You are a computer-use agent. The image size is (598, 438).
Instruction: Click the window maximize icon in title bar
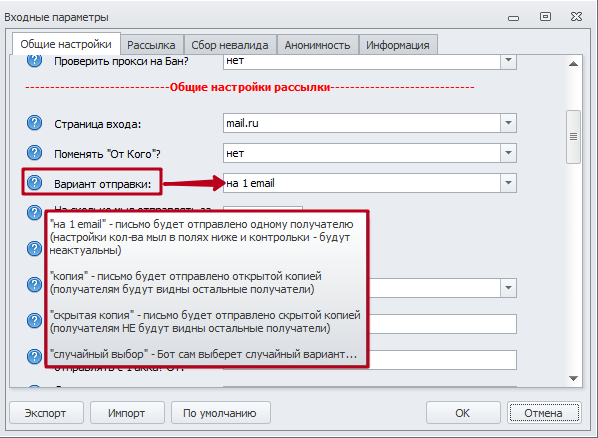[x=545, y=16]
